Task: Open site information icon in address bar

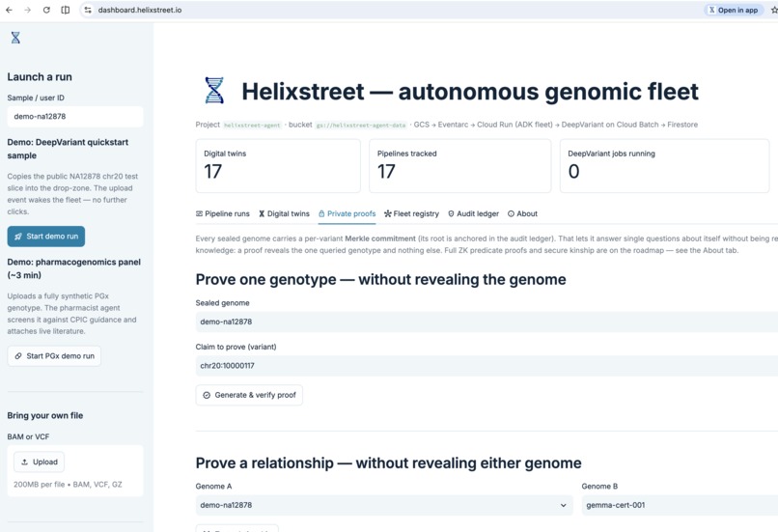Action: (88, 10)
